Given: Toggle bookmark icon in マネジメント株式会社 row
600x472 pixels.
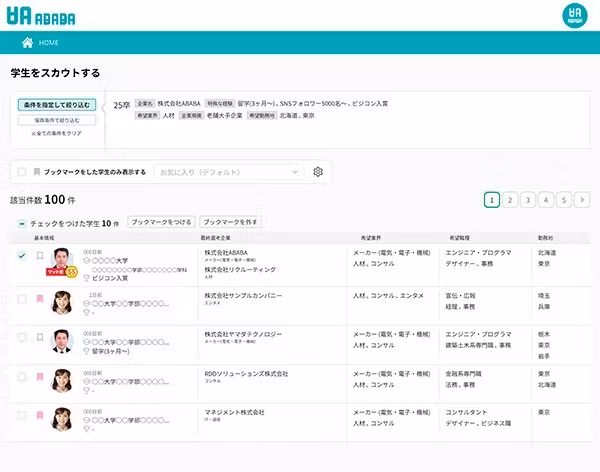Looking at the screenshot, I should tap(40, 415).
